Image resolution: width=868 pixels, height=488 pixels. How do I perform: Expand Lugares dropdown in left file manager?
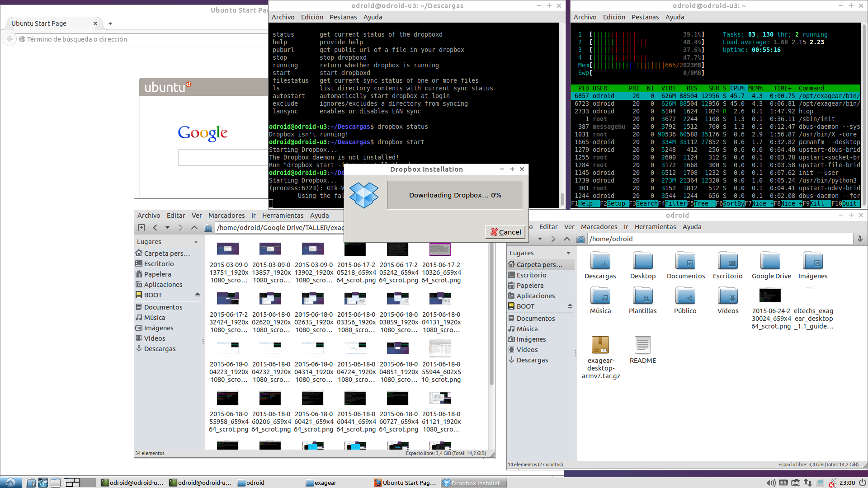(196, 242)
